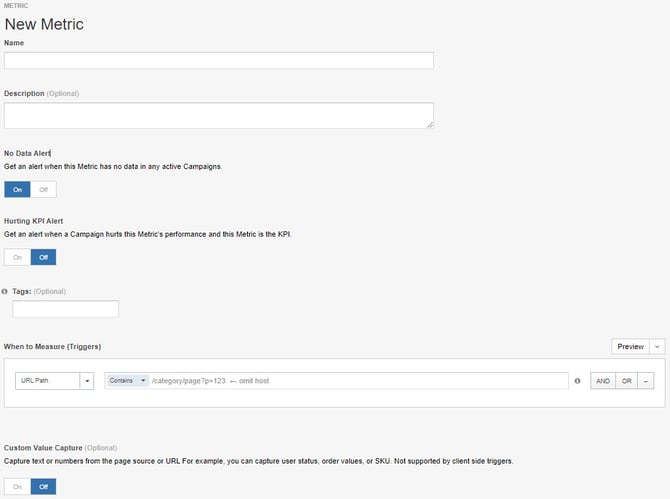Click the Tags input box
This screenshot has width=670, height=499.
(65, 309)
